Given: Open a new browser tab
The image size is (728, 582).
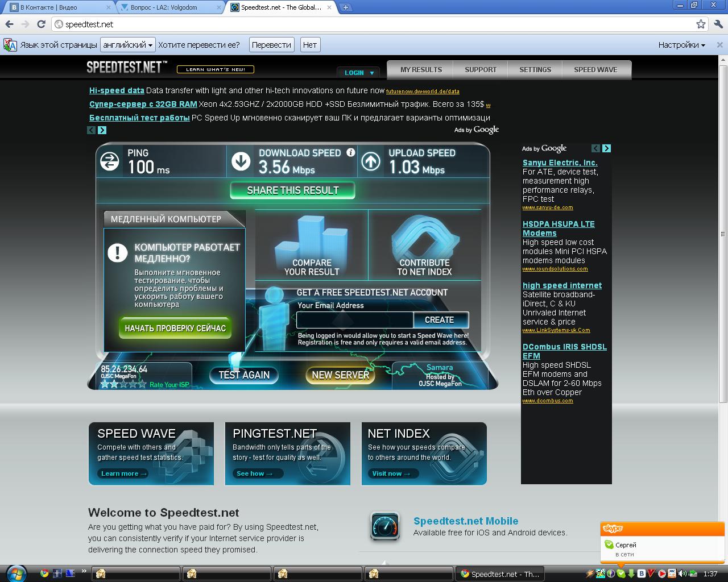Looking at the screenshot, I should 345,7.
